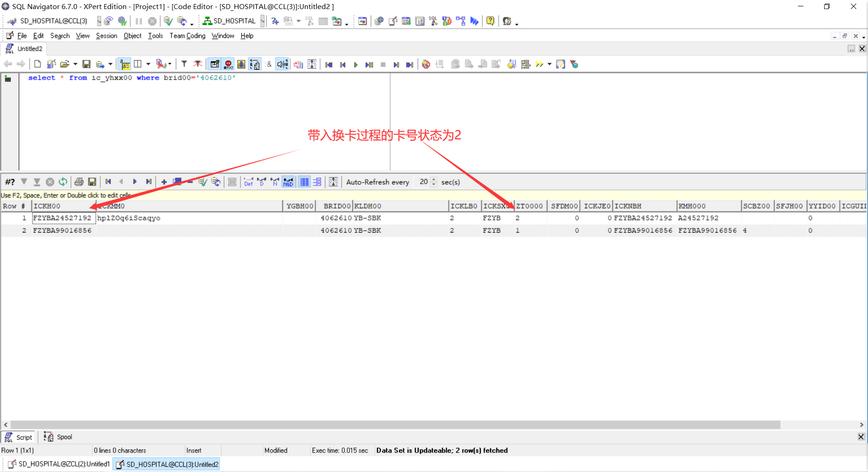
Task: Decrease the auto-refresh seconds value
Action: (x=434, y=185)
